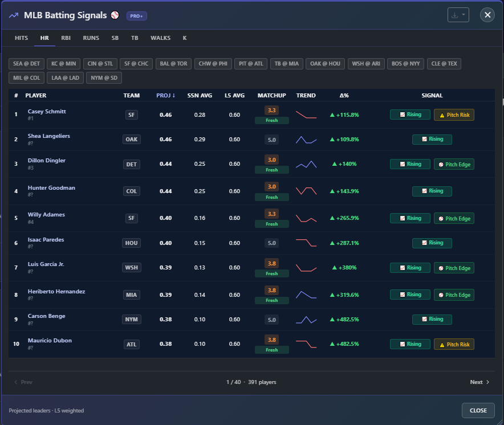Viewport: 504px width, 425px height.
Task: Click the PLAYER column header
Action: pyautogui.click(x=36, y=95)
